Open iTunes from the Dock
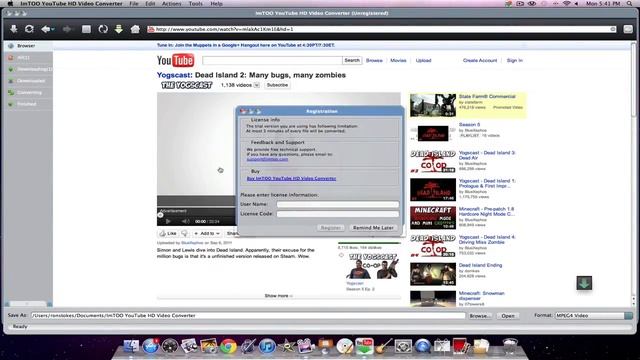The image size is (640, 360). (x=267, y=347)
